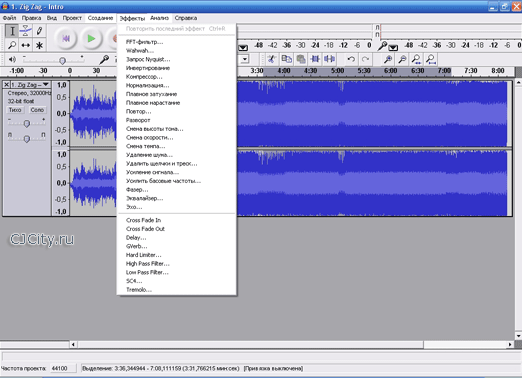Click the Zoom In icon

(388, 59)
